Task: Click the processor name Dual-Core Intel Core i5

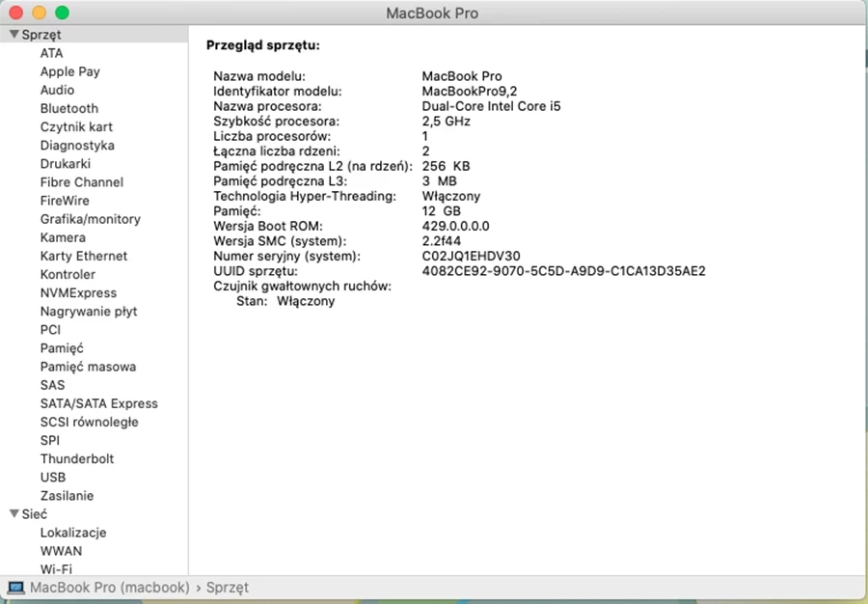Action: (x=491, y=106)
